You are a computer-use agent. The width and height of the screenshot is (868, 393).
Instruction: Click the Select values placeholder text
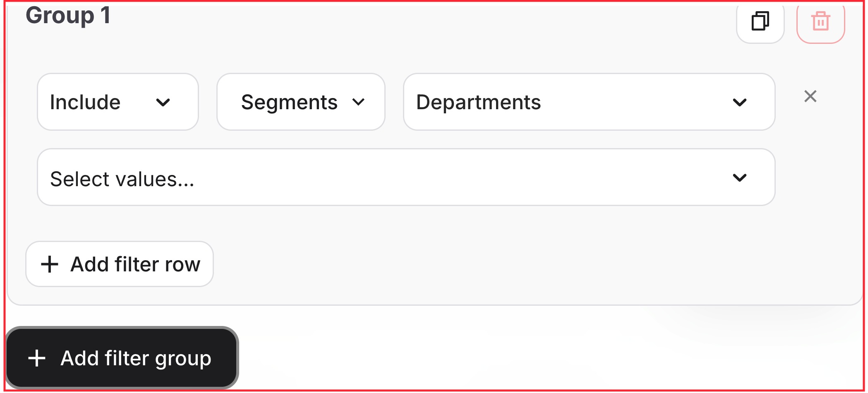[122, 179]
